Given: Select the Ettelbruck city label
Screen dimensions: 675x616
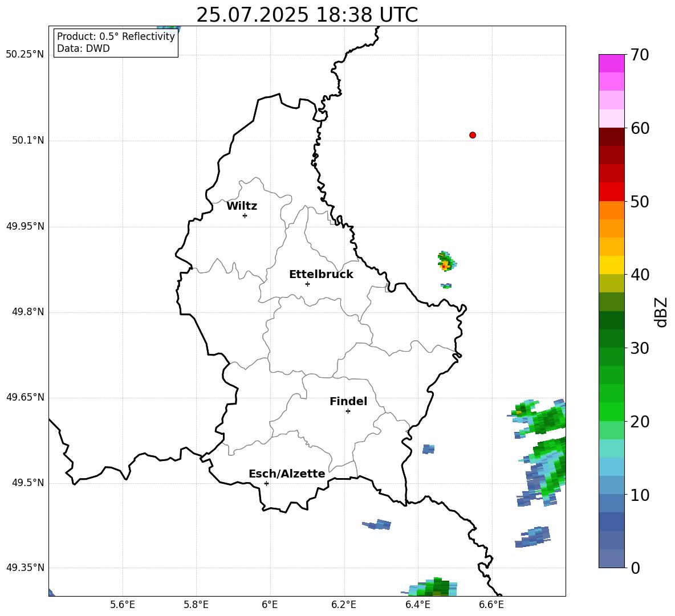Looking at the screenshot, I should tap(321, 275).
